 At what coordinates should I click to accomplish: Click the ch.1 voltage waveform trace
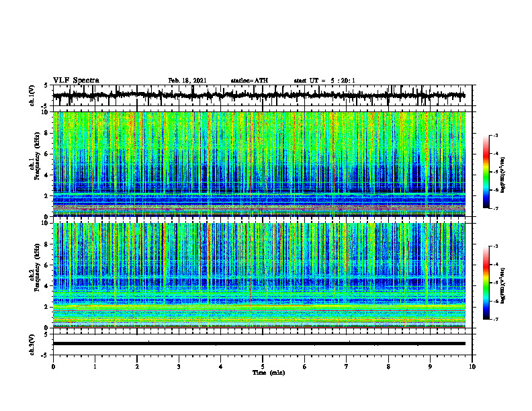click(259, 95)
